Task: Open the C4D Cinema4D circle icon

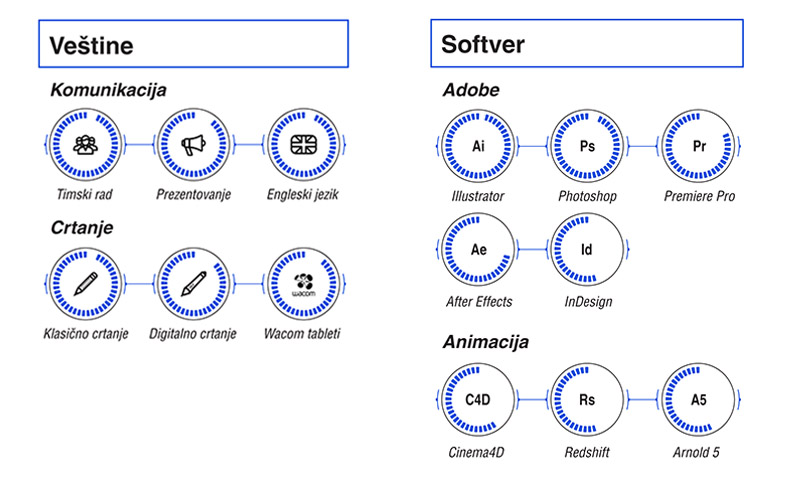Action: coord(478,399)
